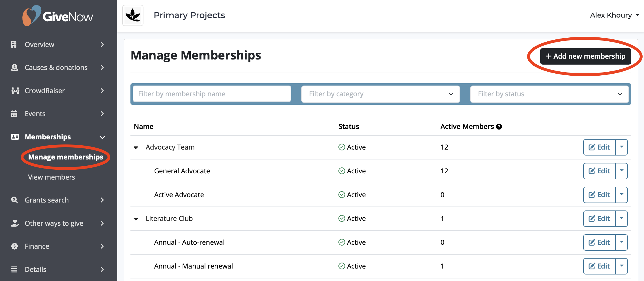Open the Filter by status dropdown

point(549,94)
